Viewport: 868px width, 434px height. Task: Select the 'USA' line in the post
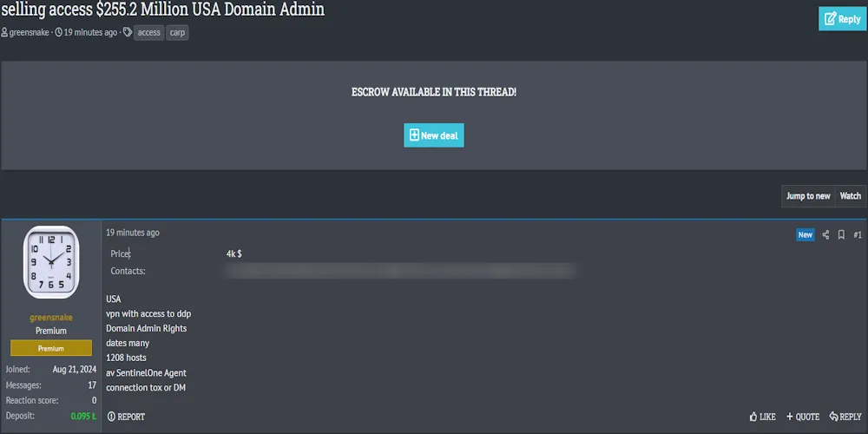click(x=114, y=299)
